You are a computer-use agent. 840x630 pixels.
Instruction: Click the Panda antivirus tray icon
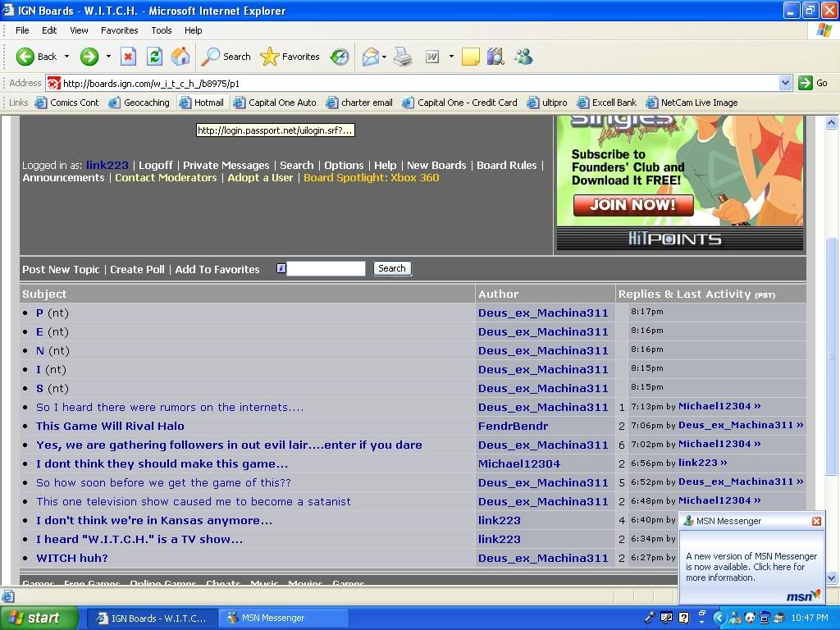pos(750,618)
